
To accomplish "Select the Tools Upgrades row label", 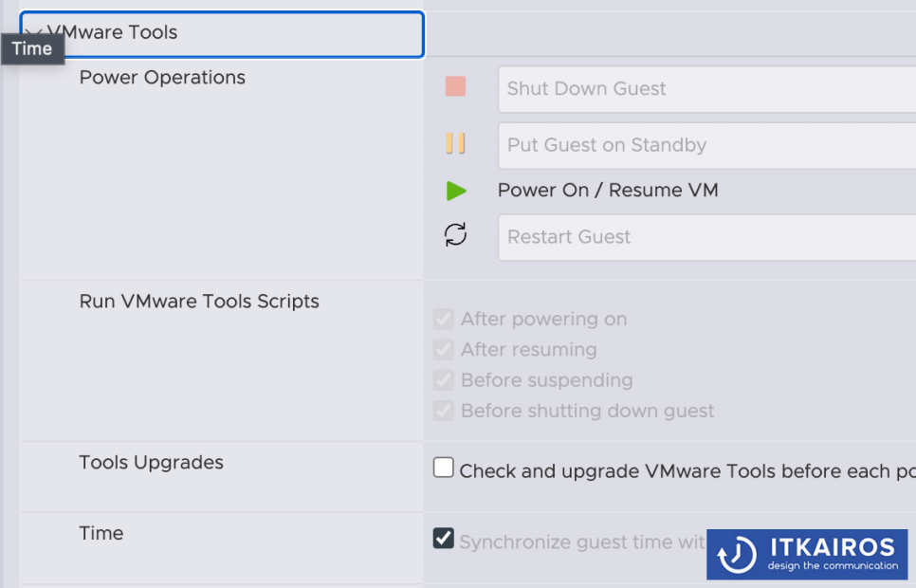I will tap(152, 462).
